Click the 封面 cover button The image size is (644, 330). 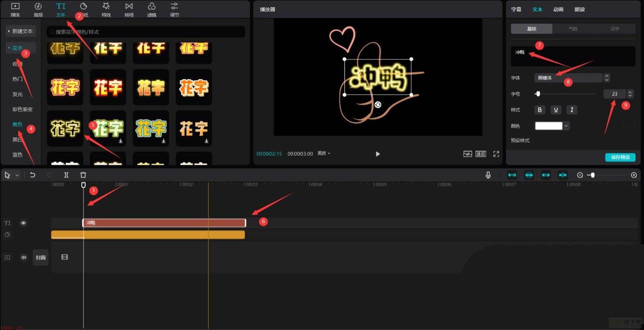[x=41, y=257]
